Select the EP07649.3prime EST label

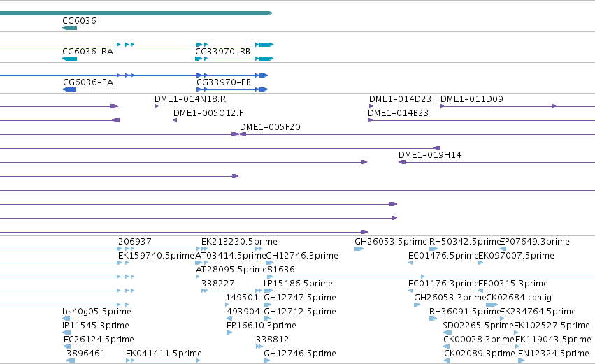(x=535, y=242)
